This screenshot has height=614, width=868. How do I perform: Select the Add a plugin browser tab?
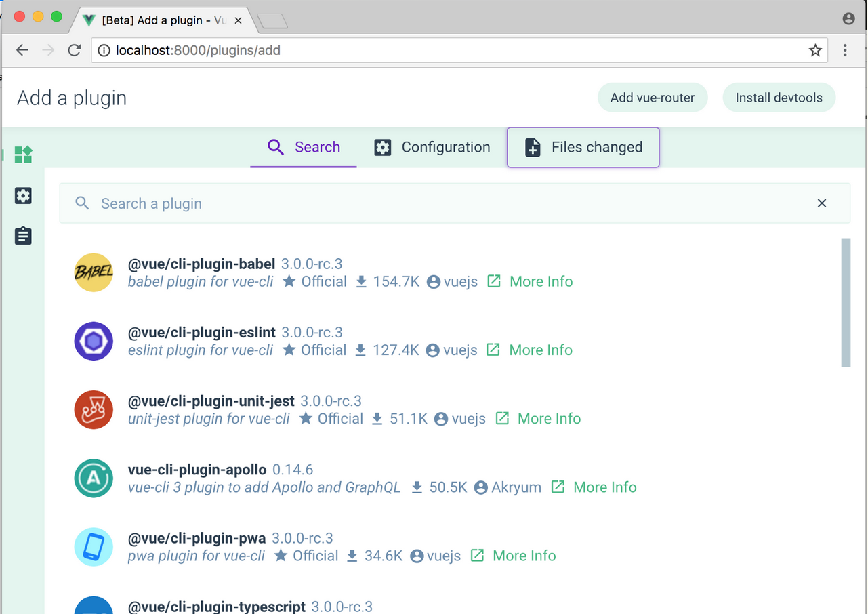163,20
